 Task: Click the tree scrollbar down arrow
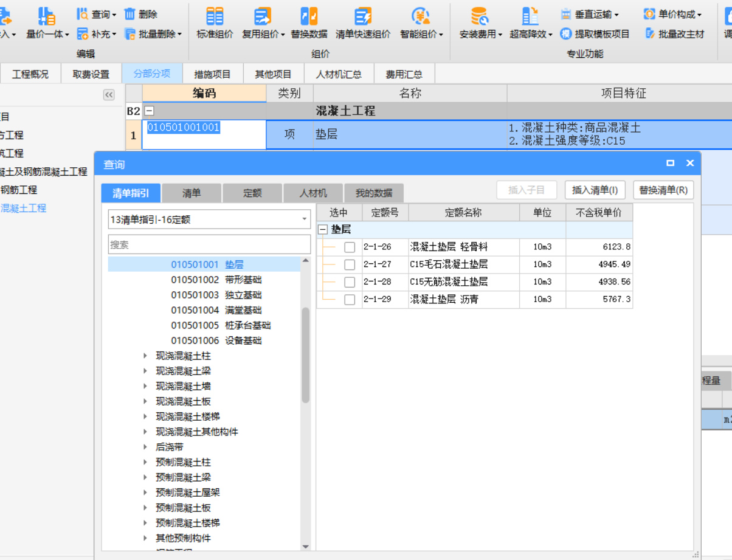pos(306,547)
